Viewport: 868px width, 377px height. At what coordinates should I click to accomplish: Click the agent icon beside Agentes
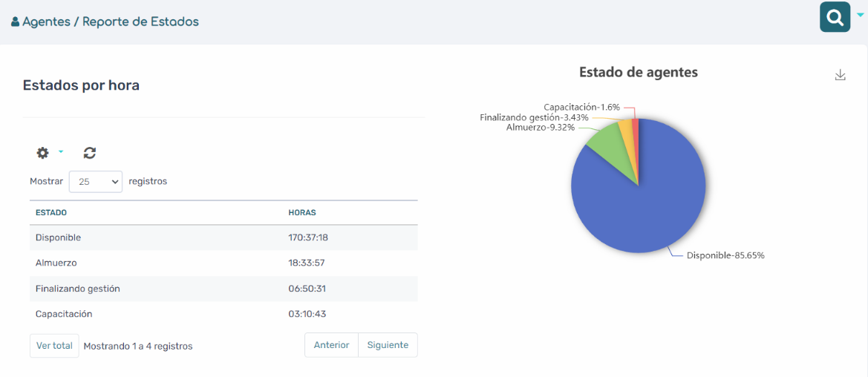pos(16,22)
